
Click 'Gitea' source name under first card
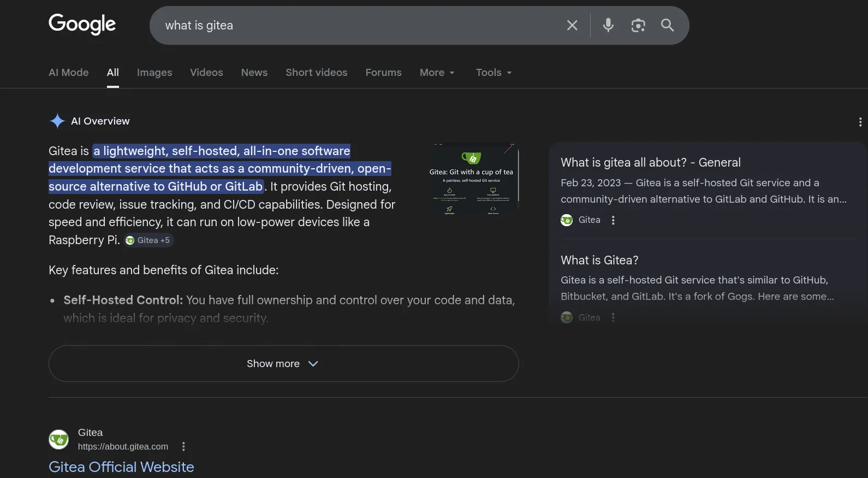[590, 220]
